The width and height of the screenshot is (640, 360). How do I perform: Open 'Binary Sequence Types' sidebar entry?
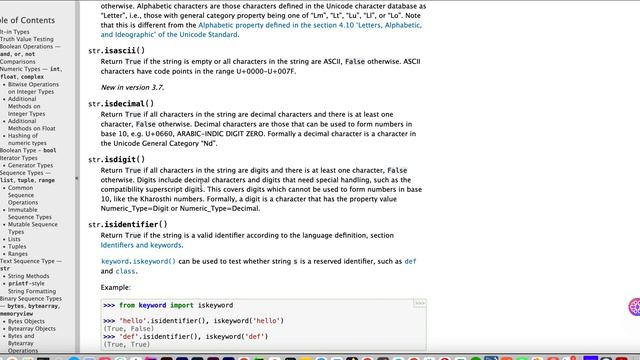pos(31,306)
